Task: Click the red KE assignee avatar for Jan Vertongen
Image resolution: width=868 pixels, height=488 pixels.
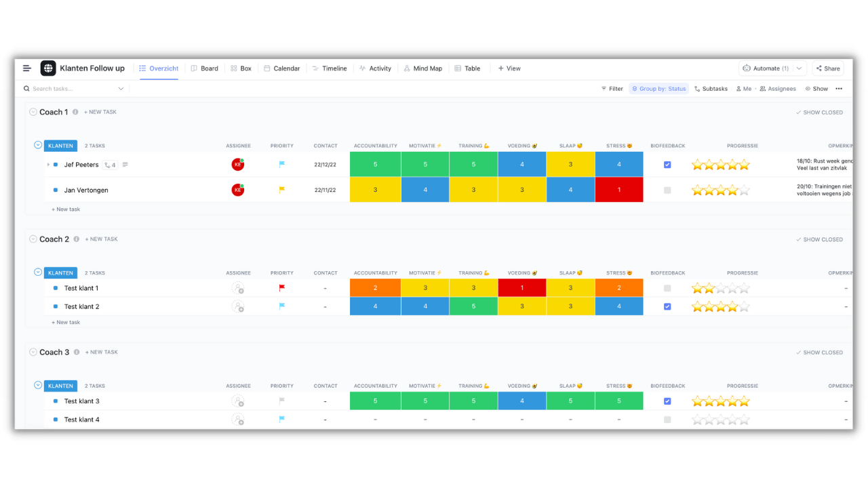Action: [x=238, y=190]
